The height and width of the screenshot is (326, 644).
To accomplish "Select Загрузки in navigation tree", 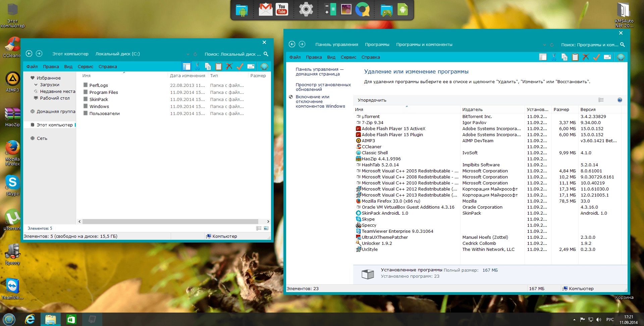I will tap(50, 85).
